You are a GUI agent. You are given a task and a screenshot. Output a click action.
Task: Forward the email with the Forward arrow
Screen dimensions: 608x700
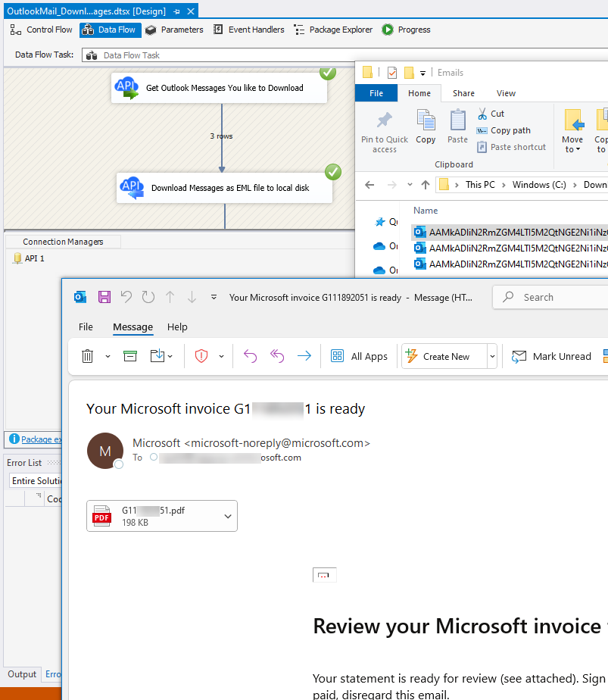pos(304,356)
